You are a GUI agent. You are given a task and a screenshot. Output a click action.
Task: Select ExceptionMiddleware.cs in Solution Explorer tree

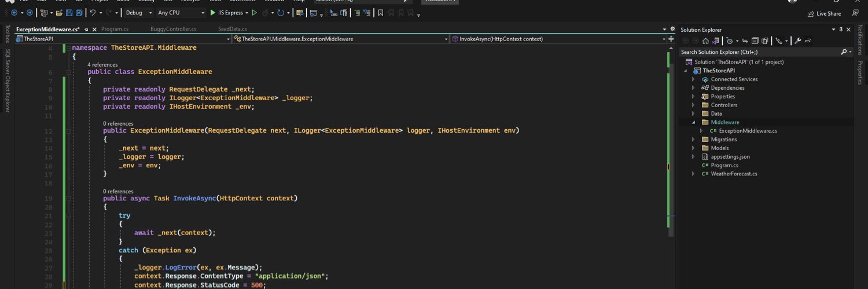[748, 131]
